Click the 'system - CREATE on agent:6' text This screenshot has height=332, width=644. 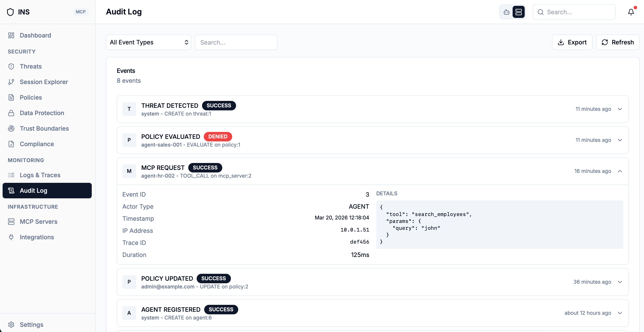(x=176, y=318)
